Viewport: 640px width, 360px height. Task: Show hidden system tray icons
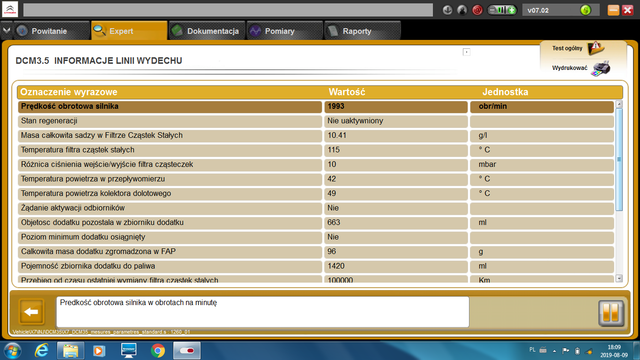554,351
